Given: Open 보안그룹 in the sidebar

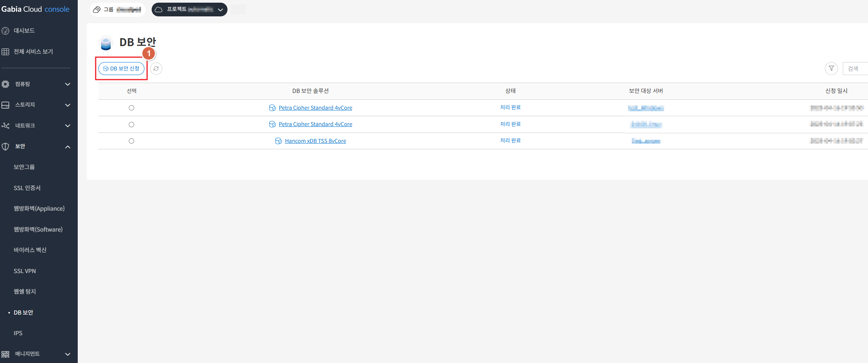Looking at the screenshot, I should coord(24,167).
